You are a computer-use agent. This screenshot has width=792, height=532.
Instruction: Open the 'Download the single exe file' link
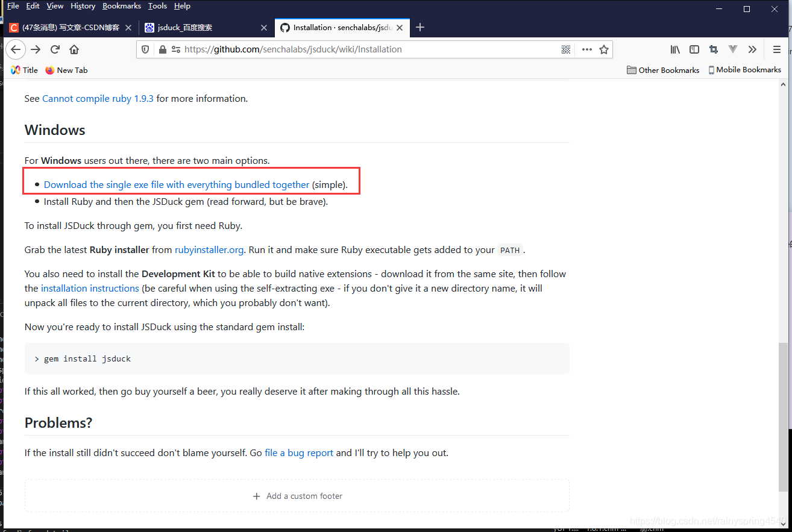point(177,184)
